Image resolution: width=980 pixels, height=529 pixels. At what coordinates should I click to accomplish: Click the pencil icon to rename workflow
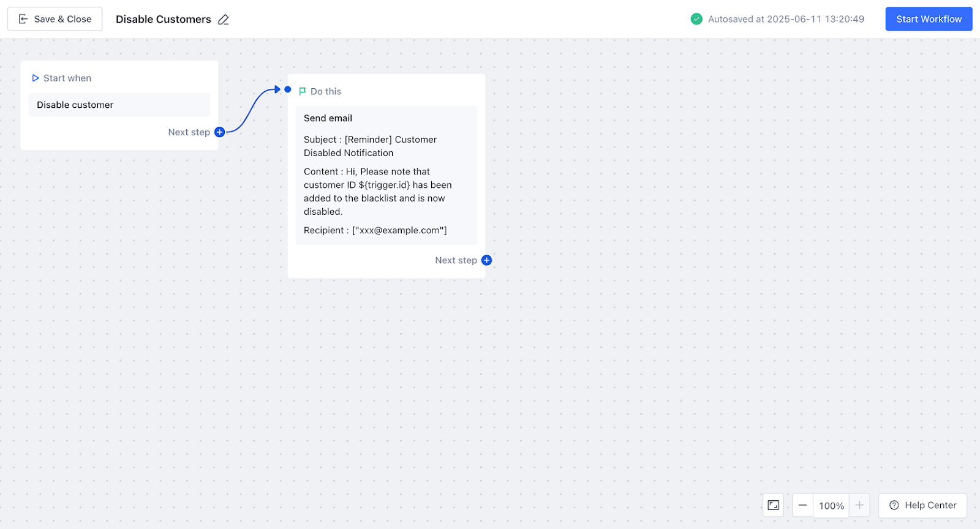224,20
